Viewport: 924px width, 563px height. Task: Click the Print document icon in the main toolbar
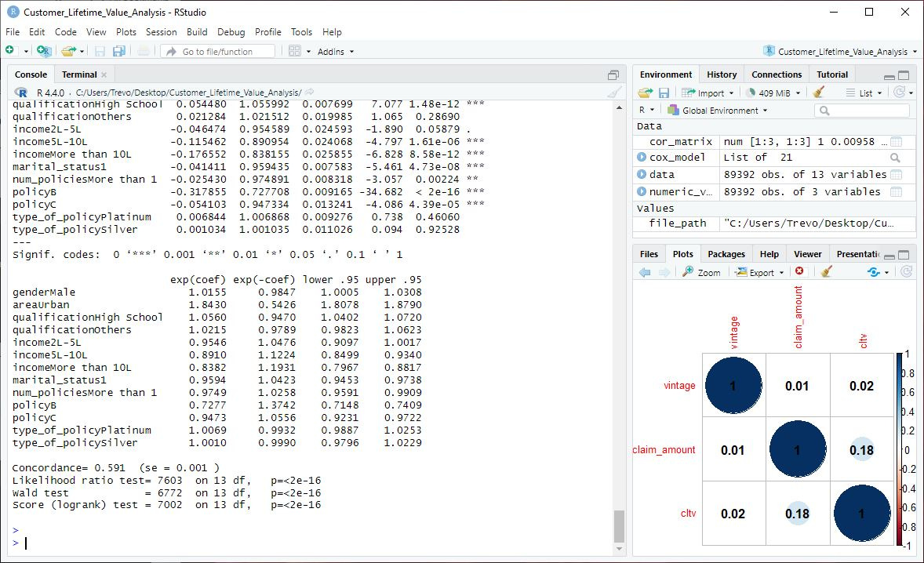(x=144, y=51)
